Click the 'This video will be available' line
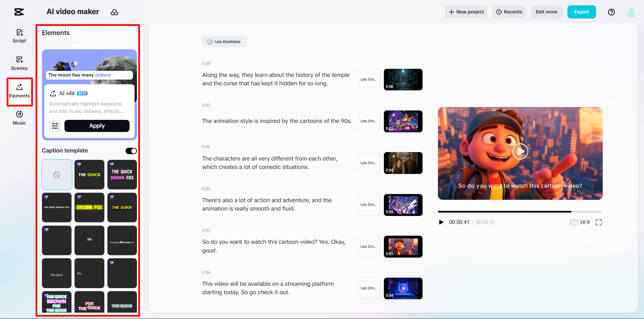Image resolution: width=644 pixels, height=319 pixels. (268, 288)
